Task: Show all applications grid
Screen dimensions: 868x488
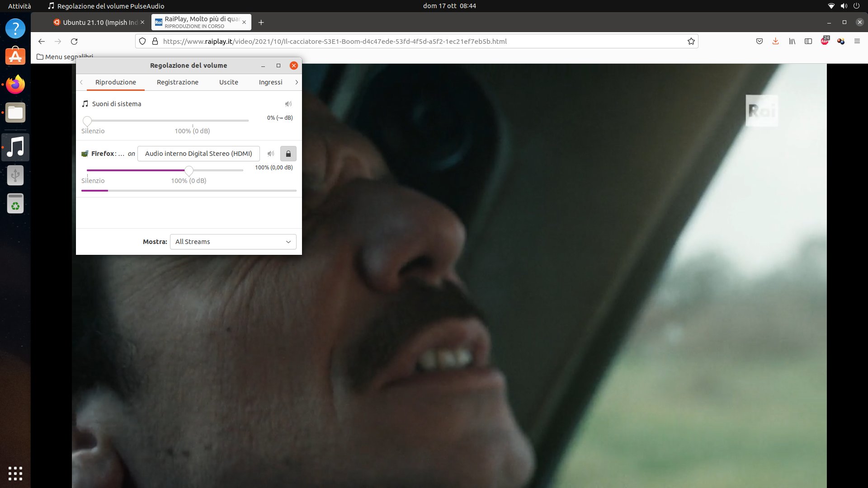Action: [15, 473]
